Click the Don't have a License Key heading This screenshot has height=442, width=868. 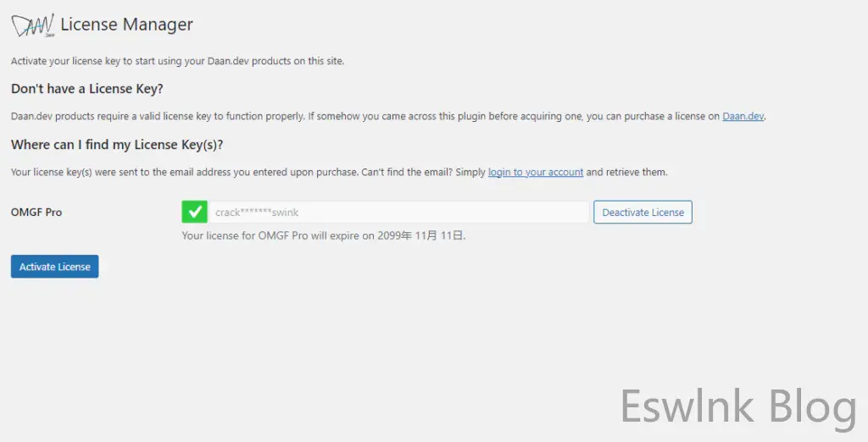coord(86,89)
